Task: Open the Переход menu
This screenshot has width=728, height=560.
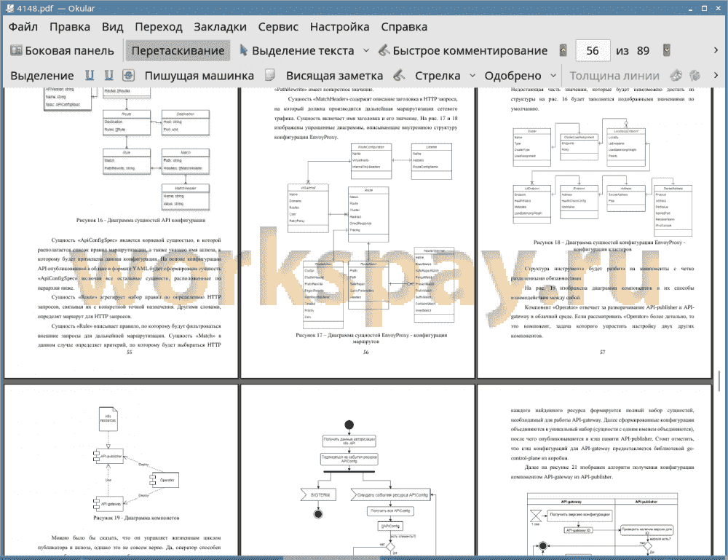Action: coord(158,27)
